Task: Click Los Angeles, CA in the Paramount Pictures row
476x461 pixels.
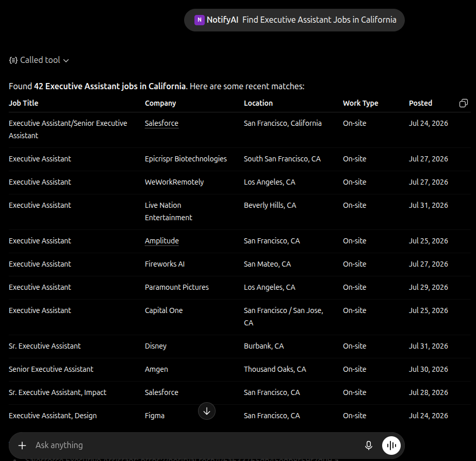Action: pos(270,287)
